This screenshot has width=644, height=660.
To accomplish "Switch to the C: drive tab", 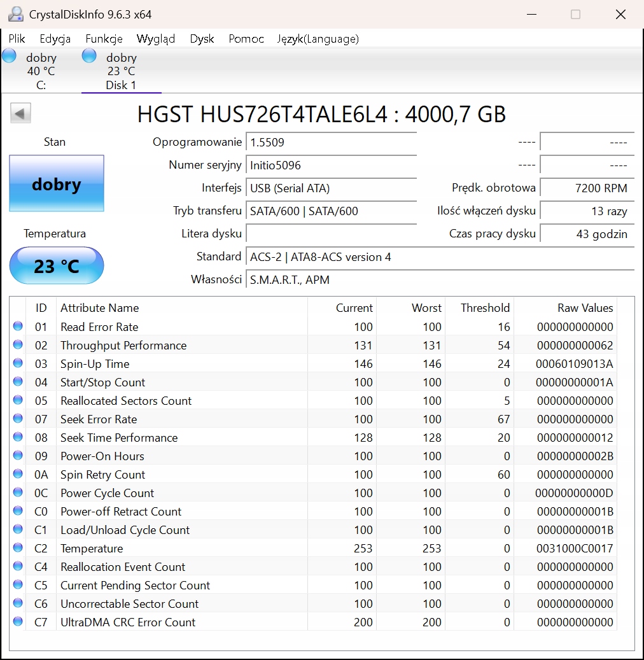I will [x=41, y=71].
